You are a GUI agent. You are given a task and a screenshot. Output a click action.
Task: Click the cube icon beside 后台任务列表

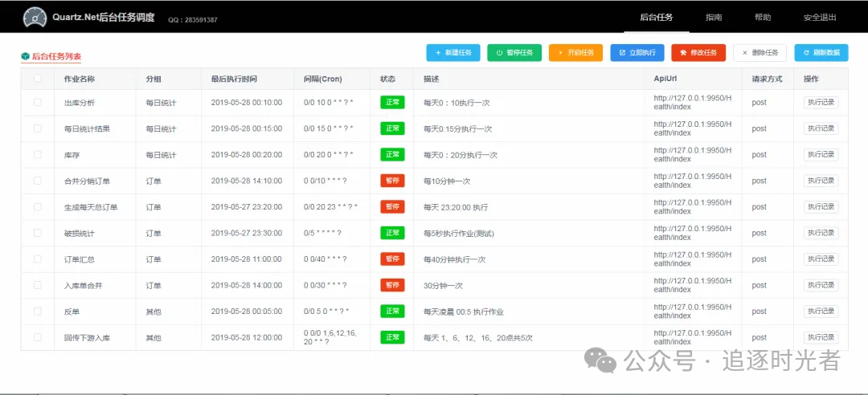(26, 56)
